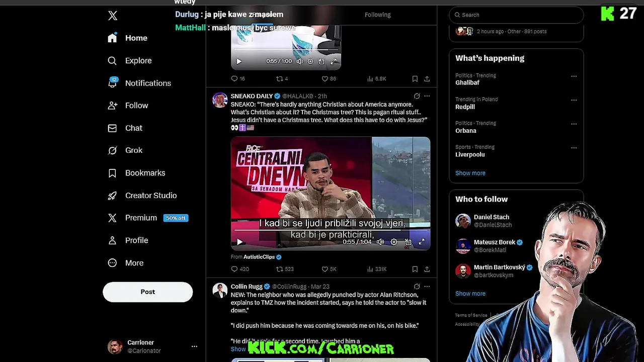
Task: Play the SNEAKO Centralni Dnevnik video
Action: tap(239, 242)
